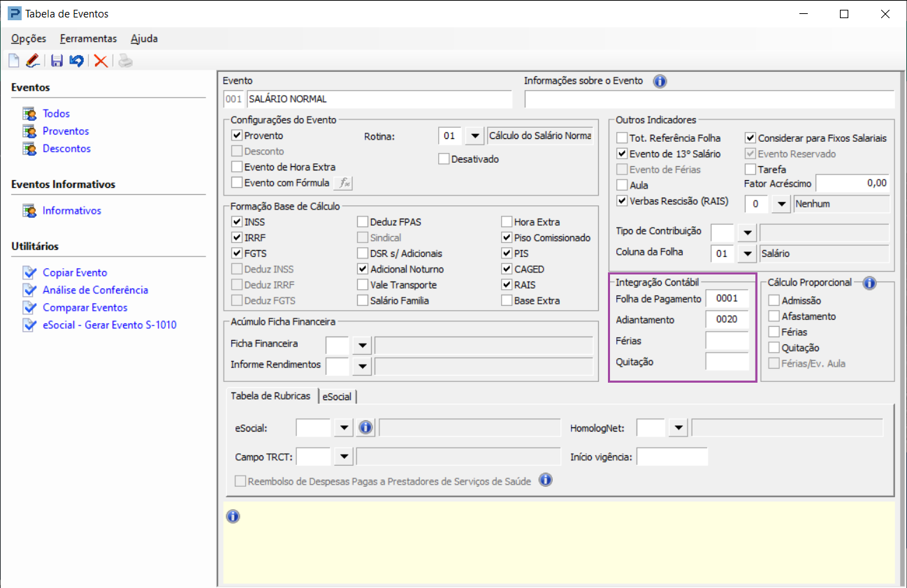Click the Edit pencil toolbar icon
The height and width of the screenshot is (588, 907).
pyautogui.click(x=32, y=61)
